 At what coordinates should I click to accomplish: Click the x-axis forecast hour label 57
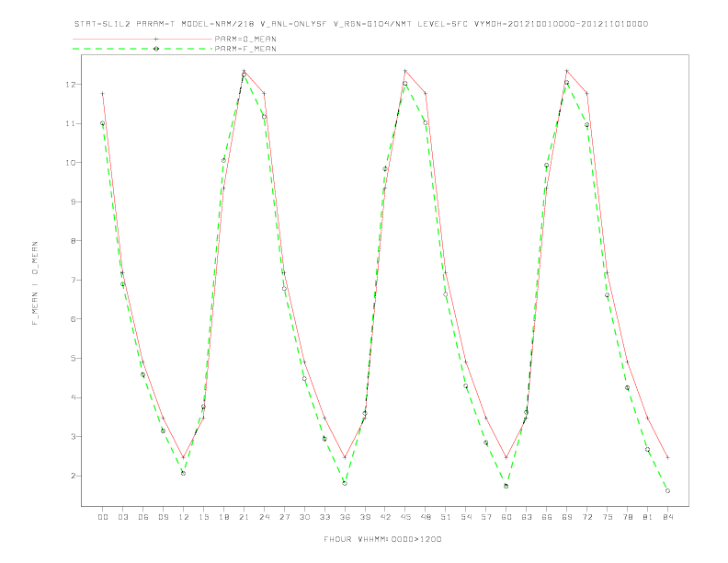pos(486,517)
